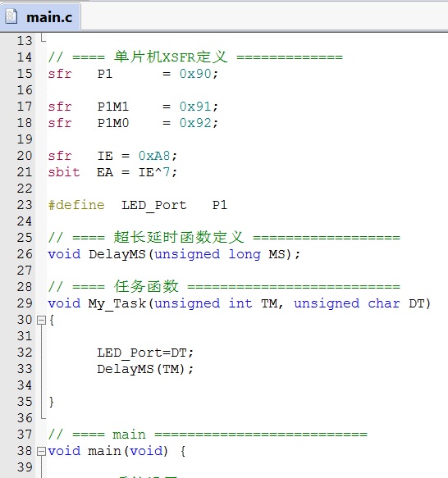Click the char keyword on line 29
Screen dimensions: 448x478
tap(384, 303)
